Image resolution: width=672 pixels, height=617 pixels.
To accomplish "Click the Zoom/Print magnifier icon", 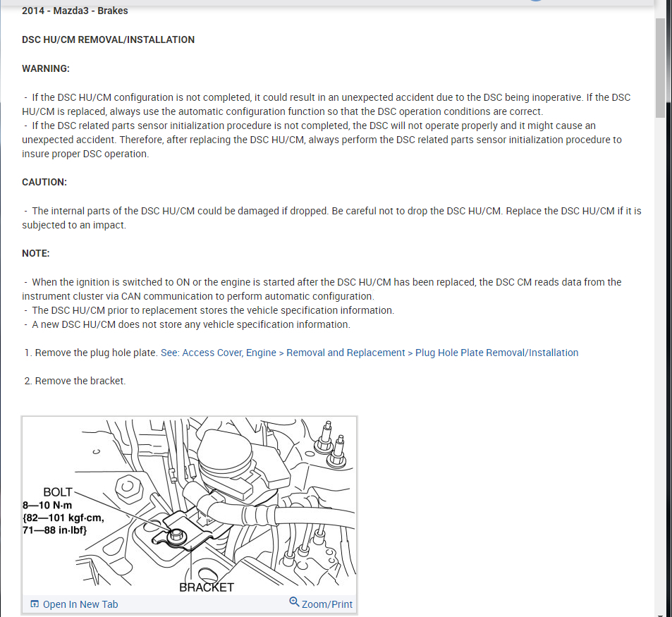I will pyautogui.click(x=294, y=602).
